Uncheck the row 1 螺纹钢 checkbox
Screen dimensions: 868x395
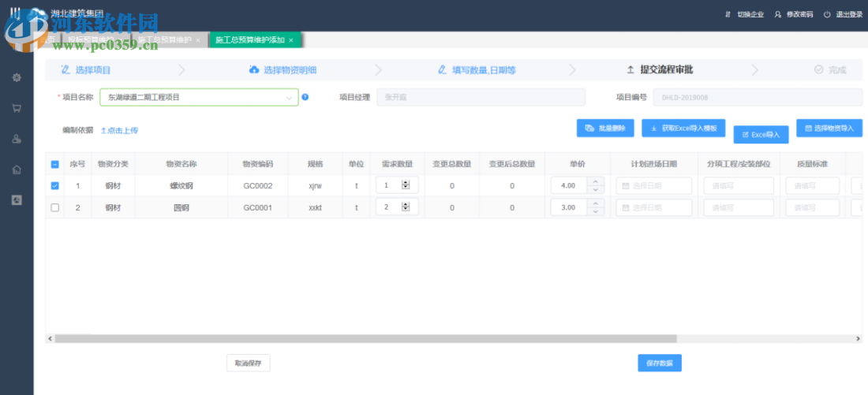click(54, 186)
